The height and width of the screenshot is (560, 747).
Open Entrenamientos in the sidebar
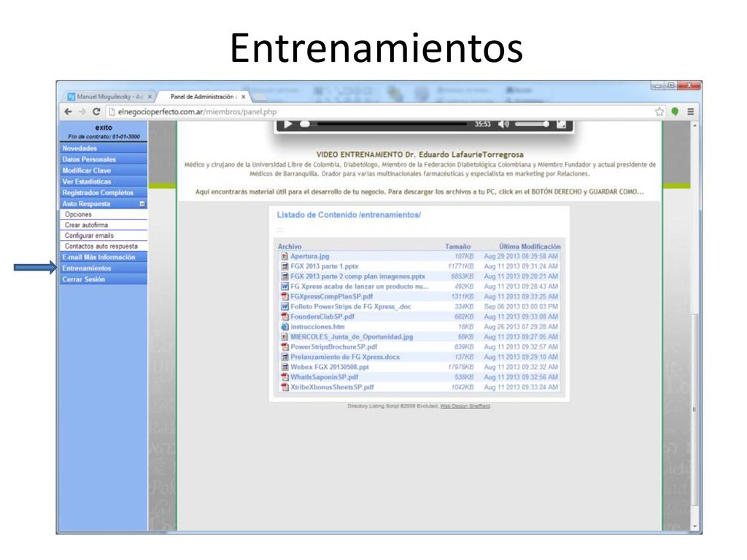103,268
